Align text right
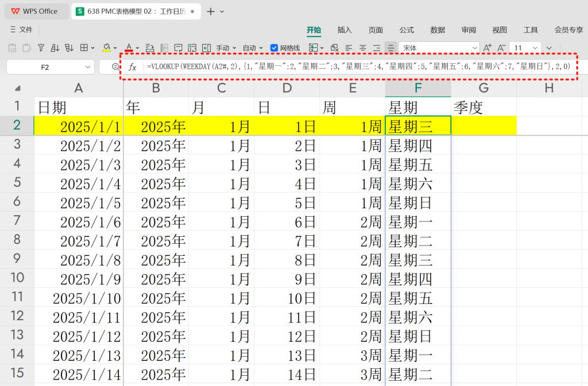 pos(377,48)
